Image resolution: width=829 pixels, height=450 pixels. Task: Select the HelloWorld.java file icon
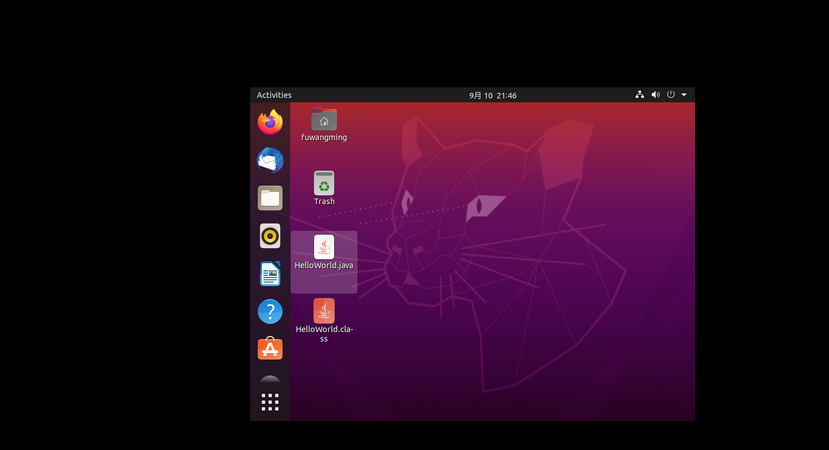(x=324, y=247)
